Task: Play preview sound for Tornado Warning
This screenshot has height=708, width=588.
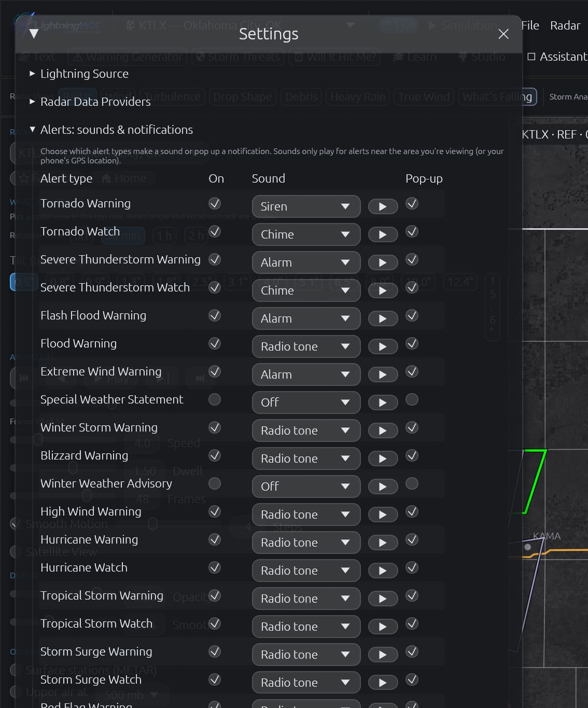Action: click(383, 206)
